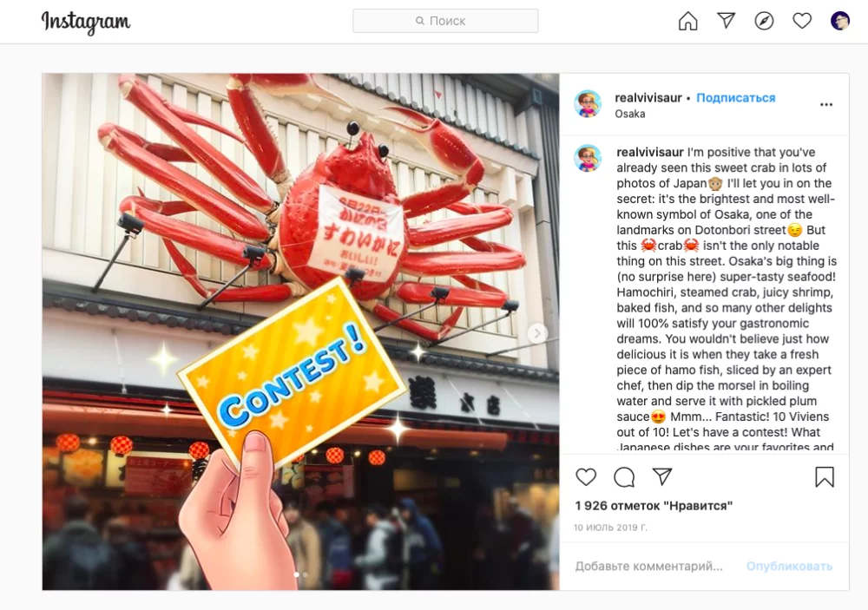View the 1 926 likes list
The image size is (868, 610).
pyautogui.click(x=654, y=505)
